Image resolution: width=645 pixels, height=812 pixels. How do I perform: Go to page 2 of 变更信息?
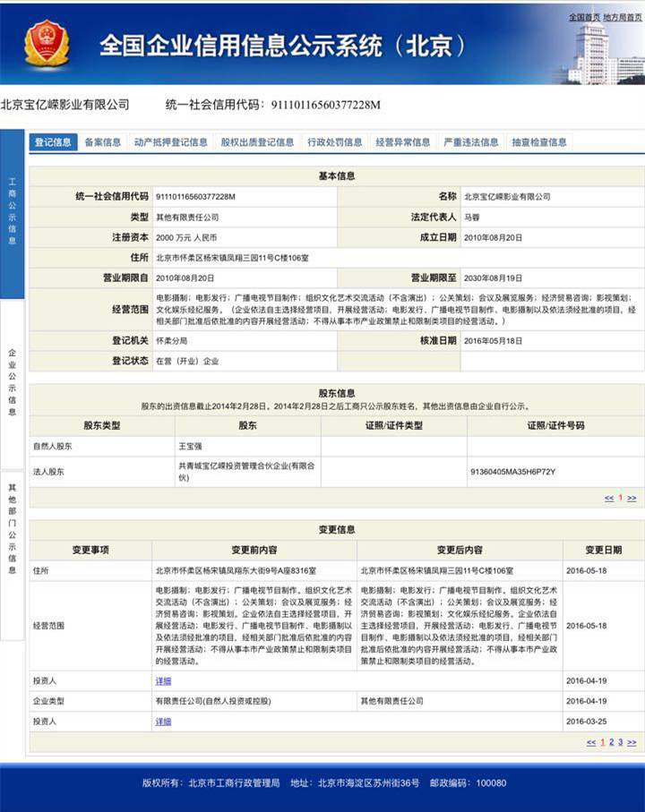[611, 742]
